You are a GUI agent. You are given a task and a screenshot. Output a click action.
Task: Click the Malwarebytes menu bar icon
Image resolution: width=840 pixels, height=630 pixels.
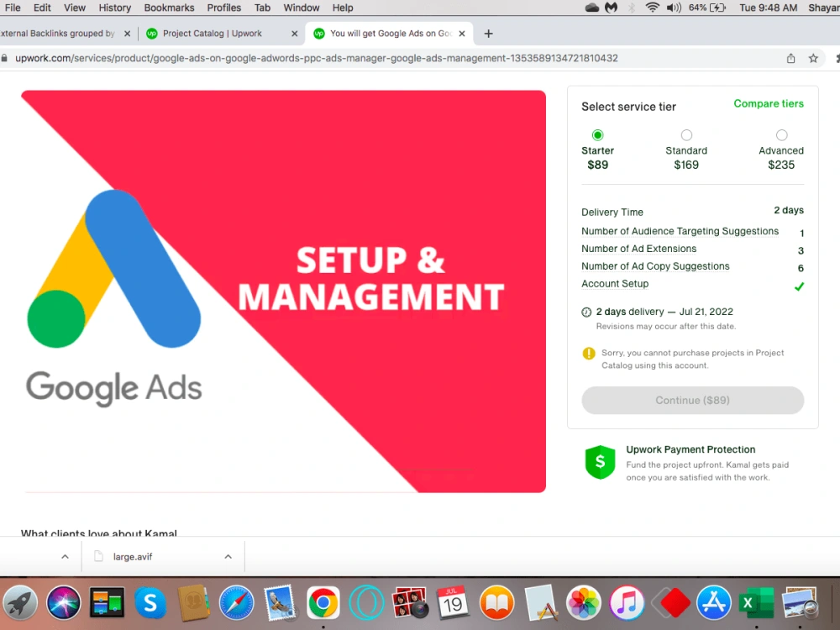(x=612, y=8)
